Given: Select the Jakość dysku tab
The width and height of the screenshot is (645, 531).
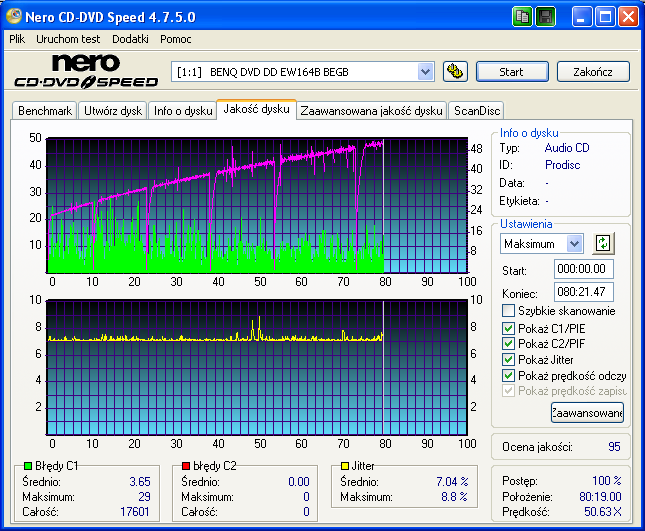Looking at the screenshot, I should 256,109.
